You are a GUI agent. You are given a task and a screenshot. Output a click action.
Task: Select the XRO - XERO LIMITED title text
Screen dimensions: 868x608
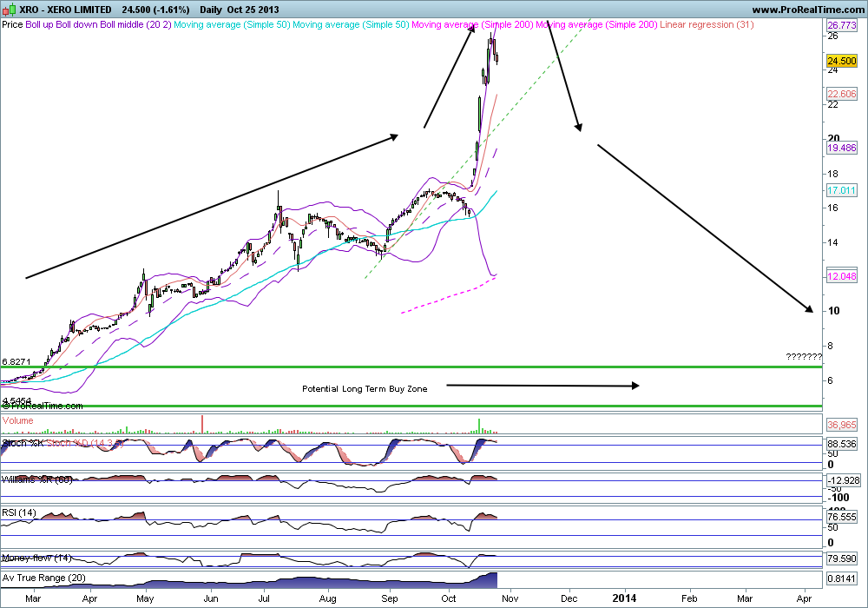65,10
